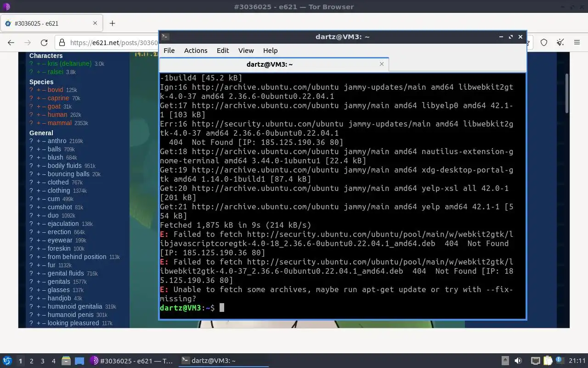588x368 pixels.
Task: Switch to the Tor Browser taskbar entry
Action: pyautogui.click(x=132, y=361)
